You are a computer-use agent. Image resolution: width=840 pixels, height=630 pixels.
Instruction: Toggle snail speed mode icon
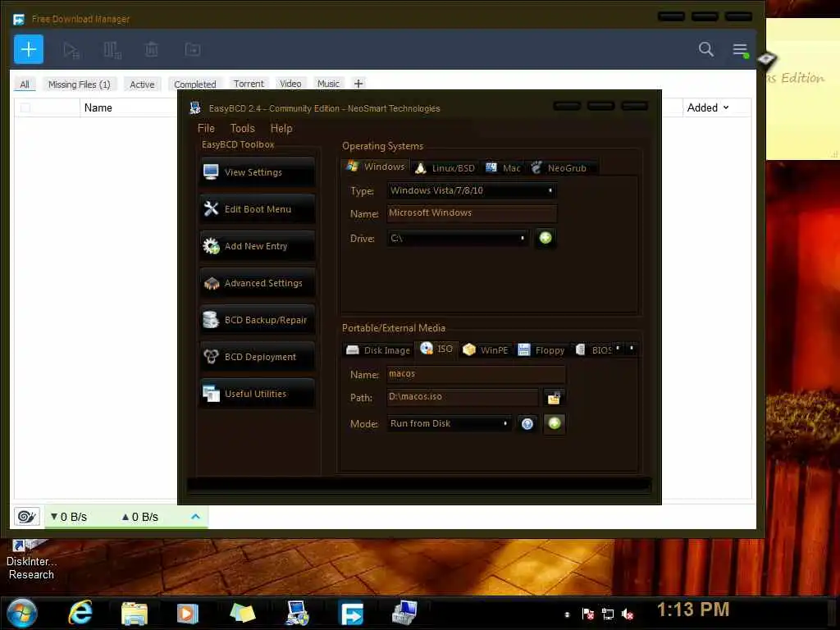27,517
